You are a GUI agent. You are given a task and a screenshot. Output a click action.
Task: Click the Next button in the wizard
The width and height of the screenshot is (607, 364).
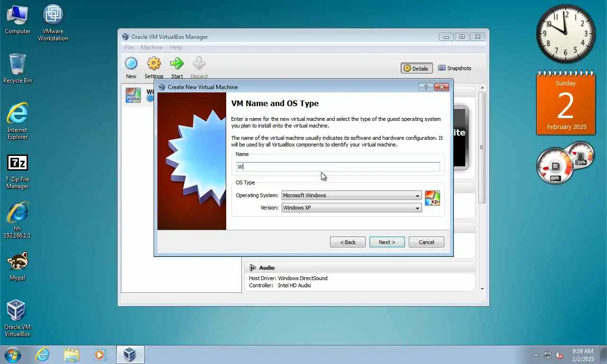coord(387,242)
